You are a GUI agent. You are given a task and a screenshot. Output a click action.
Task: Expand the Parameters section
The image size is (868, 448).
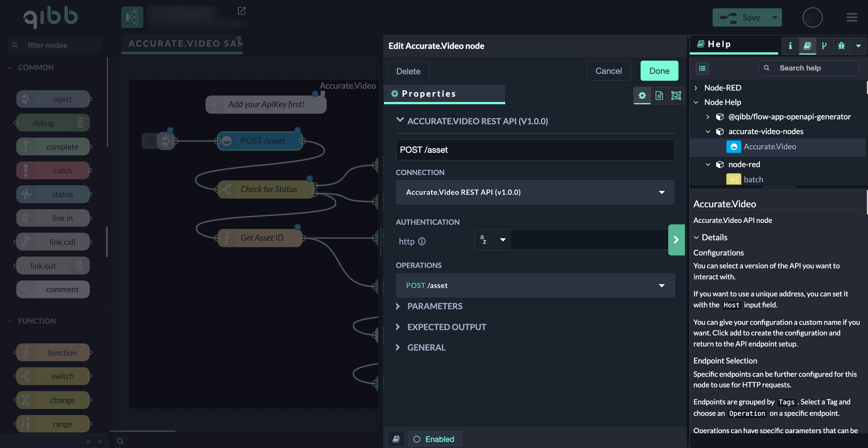point(434,306)
